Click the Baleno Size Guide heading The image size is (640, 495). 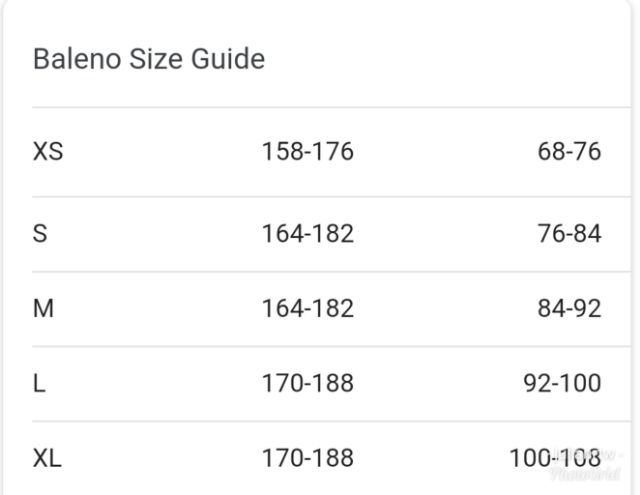(x=149, y=59)
